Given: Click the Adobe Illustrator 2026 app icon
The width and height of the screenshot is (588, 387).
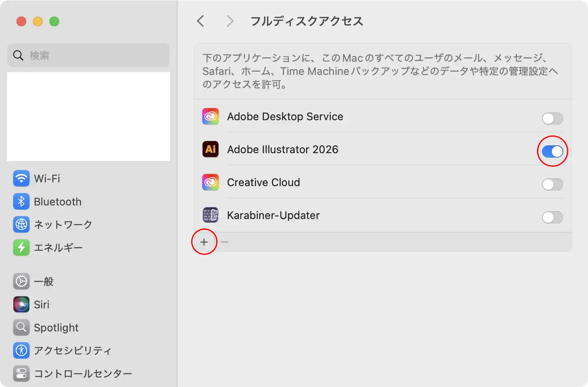Looking at the screenshot, I should (x=211, y=149).
